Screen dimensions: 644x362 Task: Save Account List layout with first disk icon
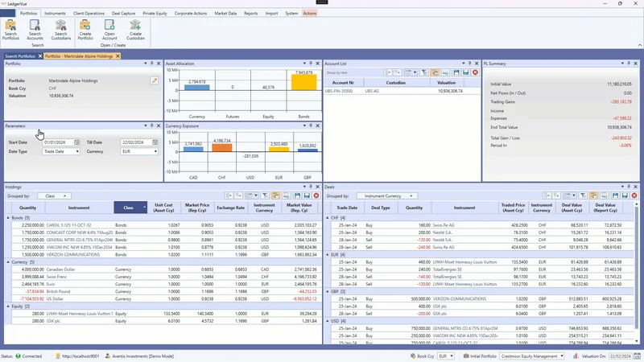click(x=456, y=72)
